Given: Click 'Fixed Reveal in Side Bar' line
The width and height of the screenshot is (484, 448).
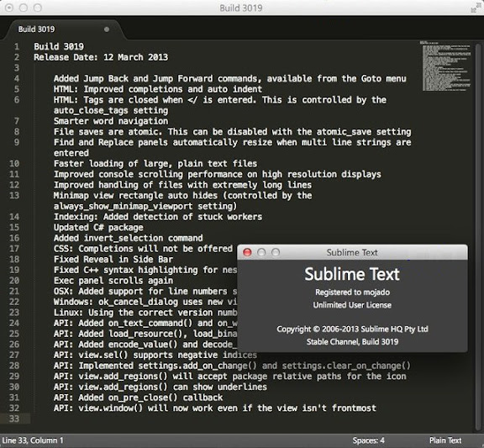Looking at the screenshot, I should (113, 260).
